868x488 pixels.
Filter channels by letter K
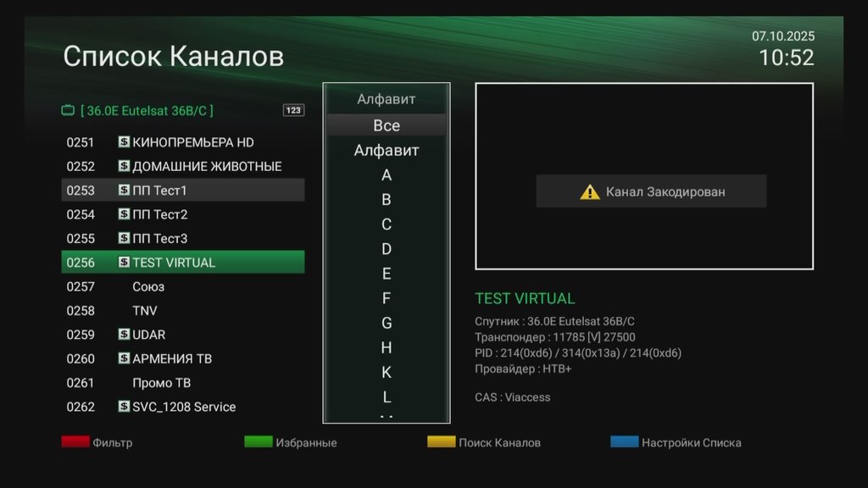point(387,372)
